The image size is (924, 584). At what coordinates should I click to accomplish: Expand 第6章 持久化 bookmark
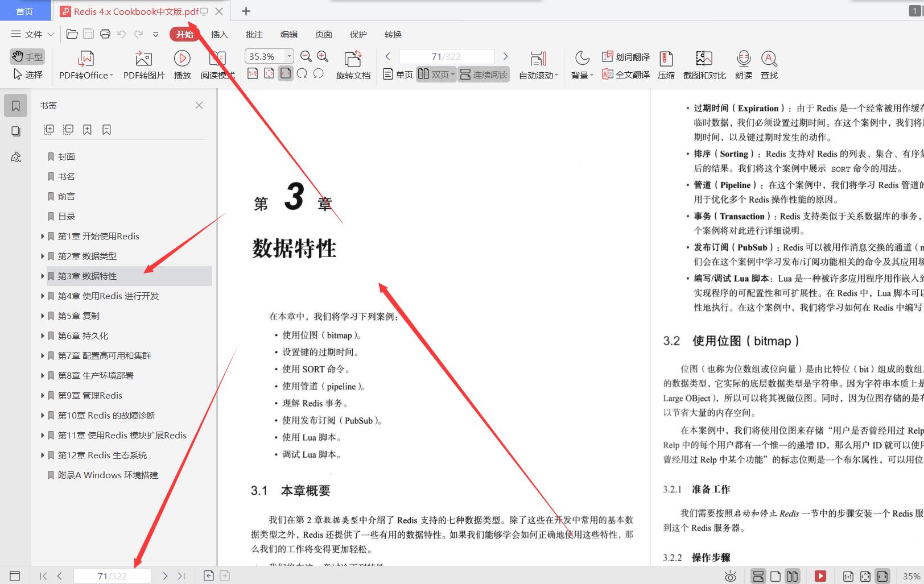coord(43,336)
